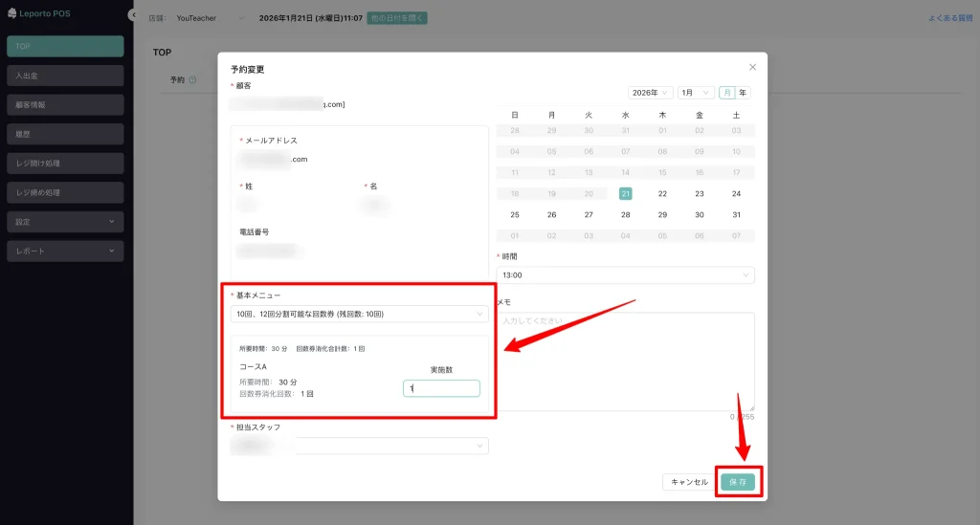Click the Leporto POS logo icon
This screenshot has width=980, height=525.
pyautogui.click(x=11, y=14)
